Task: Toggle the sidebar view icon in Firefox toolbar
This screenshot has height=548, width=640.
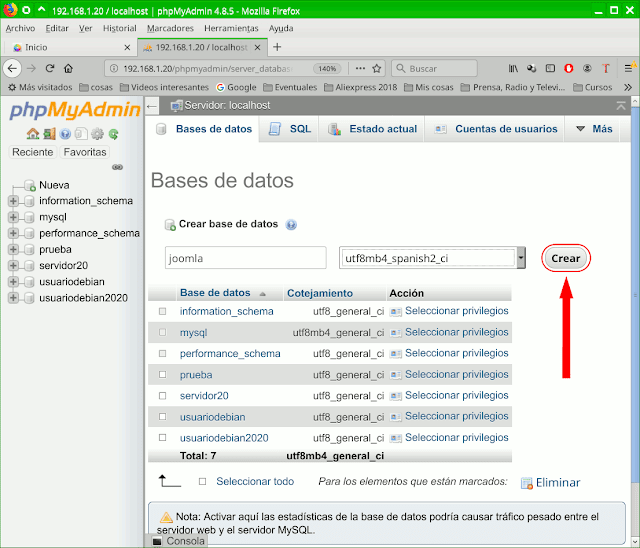Action: (550, 68)
